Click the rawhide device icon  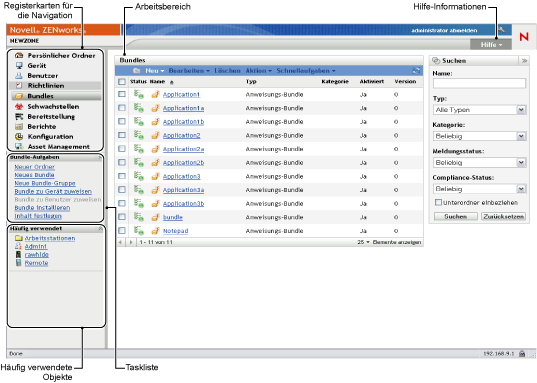pyautogui.click(x=18, y=255)
